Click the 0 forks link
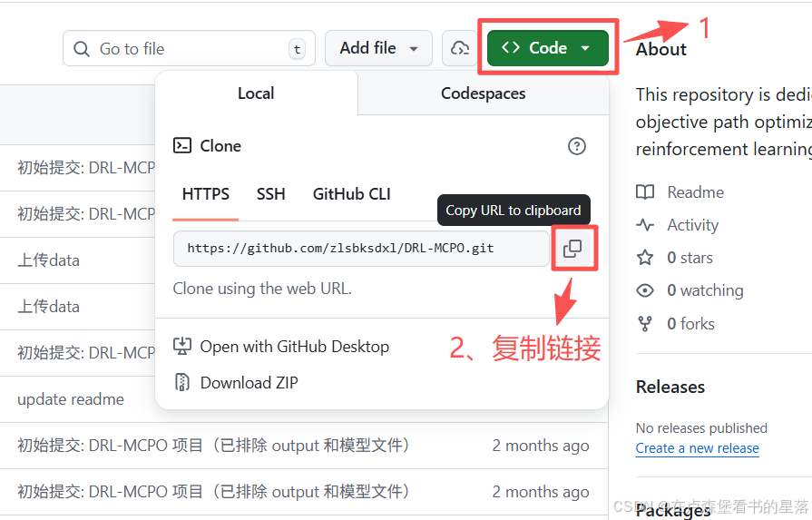Viewport: 812px width, 520px height. tap(690, 324)
